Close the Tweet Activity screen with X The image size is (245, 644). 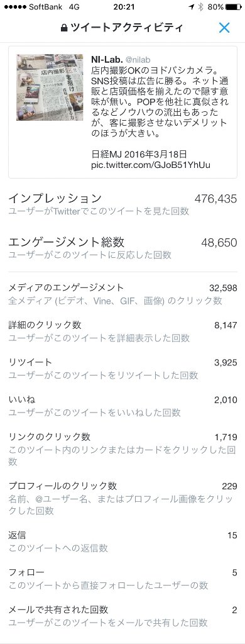[x=224, y=28]
